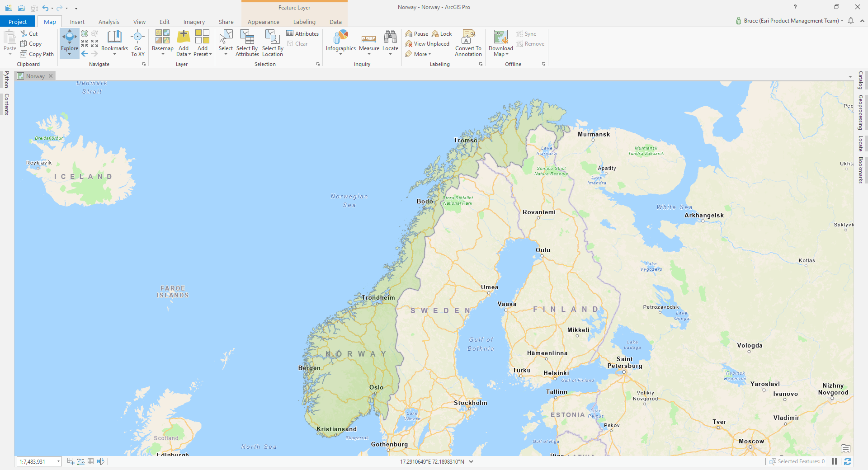The height and width of the screenshot is (470, 868).
Task: Open the Labeling feature layer tab
Action: click(x=304, y=22)
